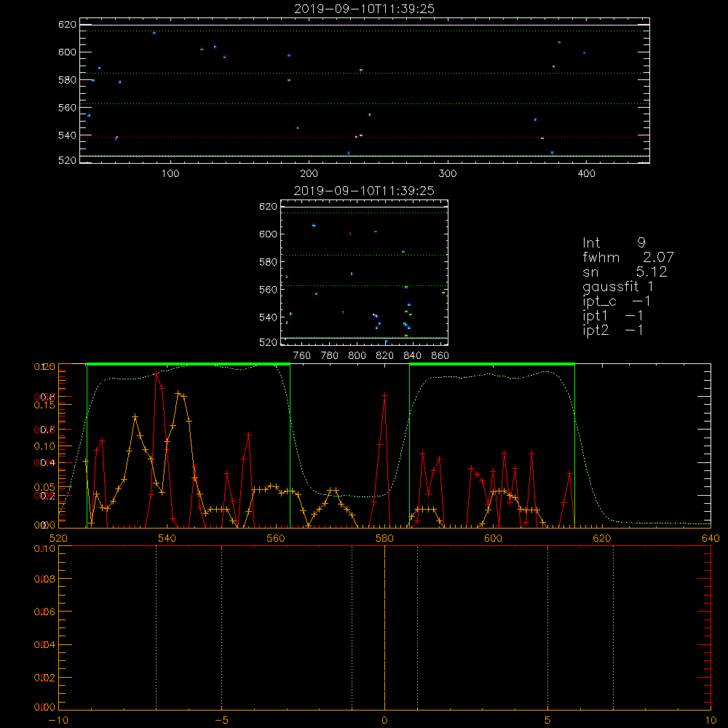
Task: Click the top plot's title 2019-09-10T11:39:25
Action: tap(364, 9)
